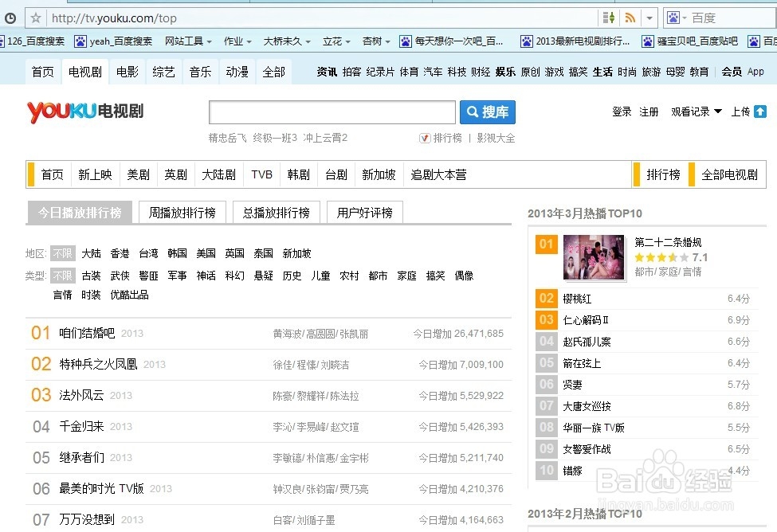
Task: Switch to 用户好评榜 tab
Action: [365, 213]
